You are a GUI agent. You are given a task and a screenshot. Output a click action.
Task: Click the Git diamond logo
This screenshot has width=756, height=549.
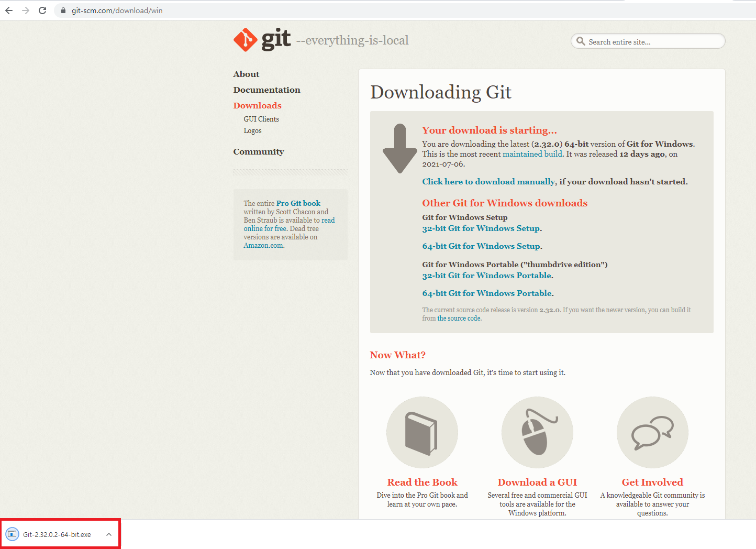point(245,40)
